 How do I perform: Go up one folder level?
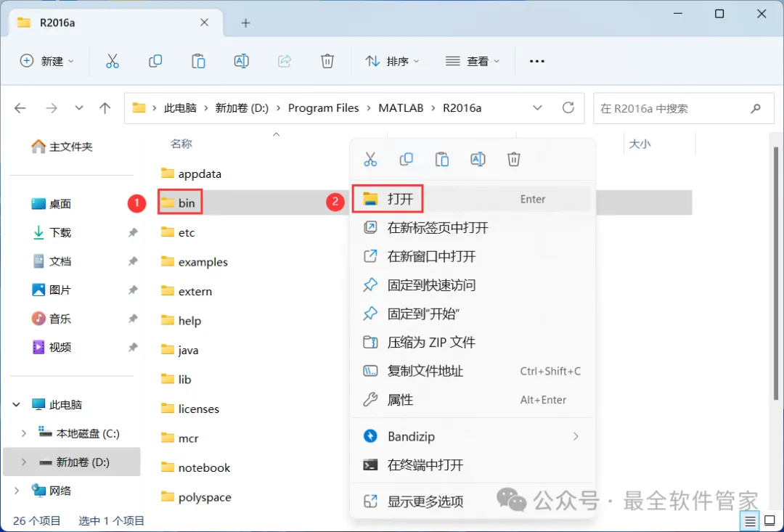[105, 108]
